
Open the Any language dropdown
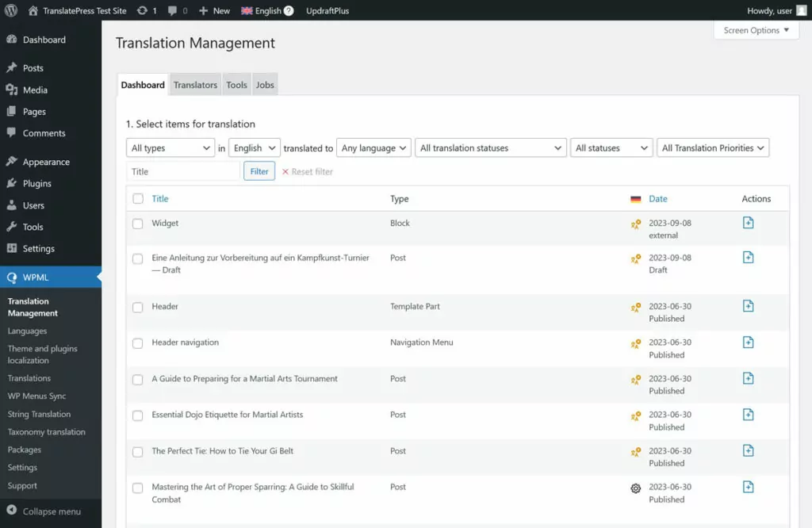(373, 147)
